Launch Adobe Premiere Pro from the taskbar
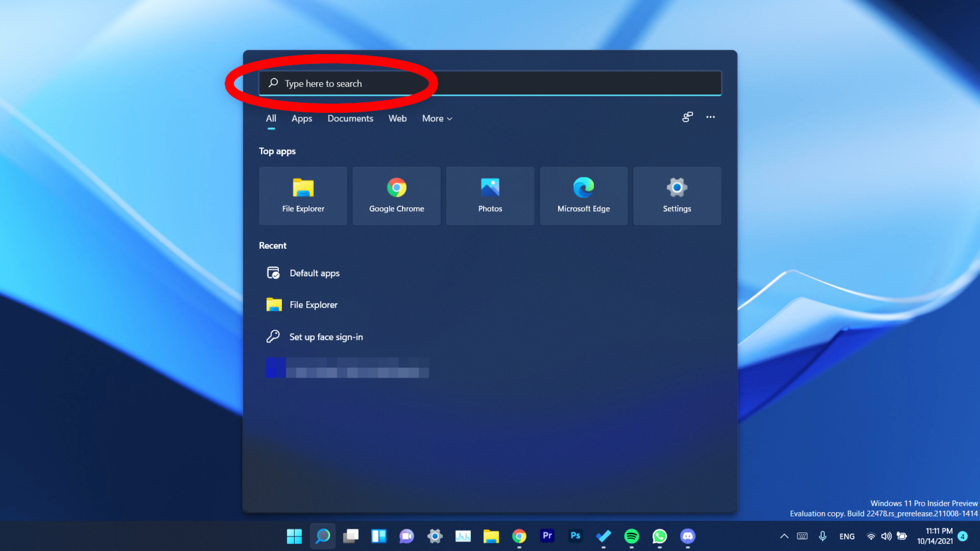This screenshot has width=980, height=551. tap(547, 536)
